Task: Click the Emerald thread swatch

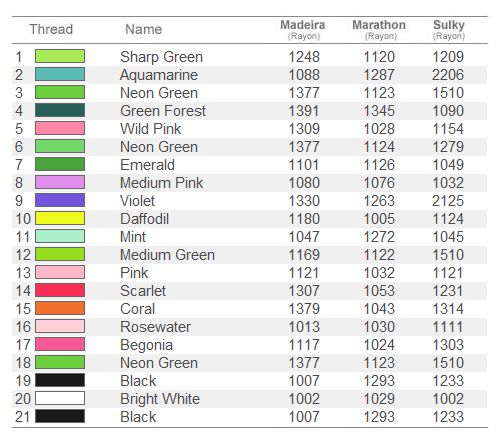Action: [60, 164]
